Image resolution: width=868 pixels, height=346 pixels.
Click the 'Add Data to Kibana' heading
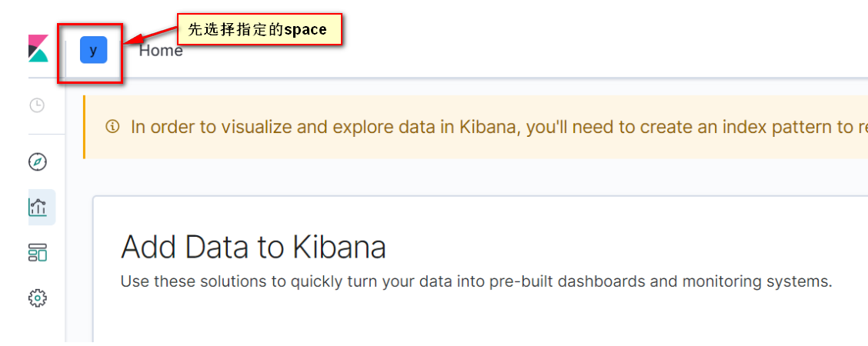tap(253, 247)
